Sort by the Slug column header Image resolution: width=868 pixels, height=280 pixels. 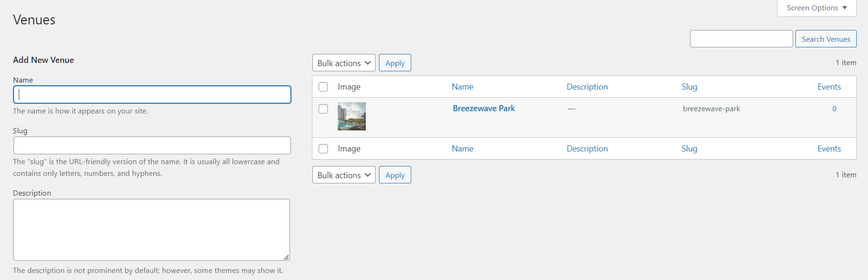click(689, 87)
